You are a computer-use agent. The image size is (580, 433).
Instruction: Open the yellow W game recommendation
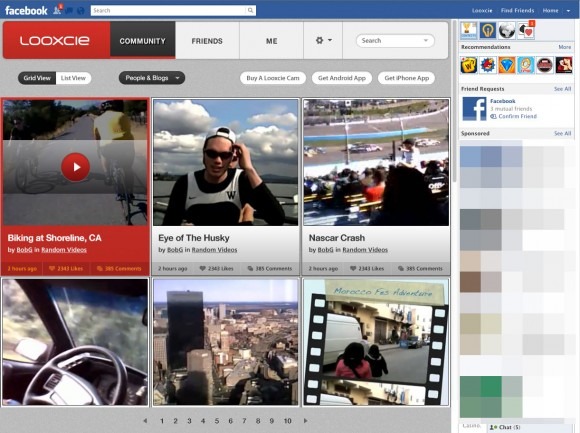coord(469,65)
